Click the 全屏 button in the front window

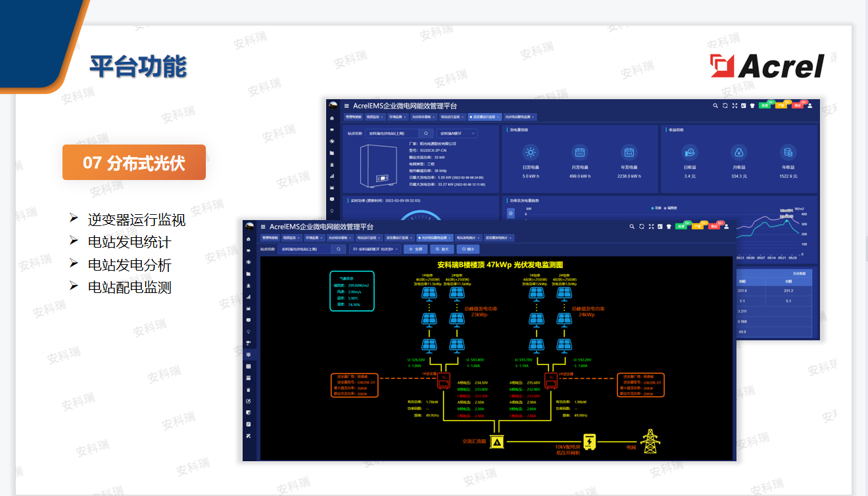tap(415, 249)
